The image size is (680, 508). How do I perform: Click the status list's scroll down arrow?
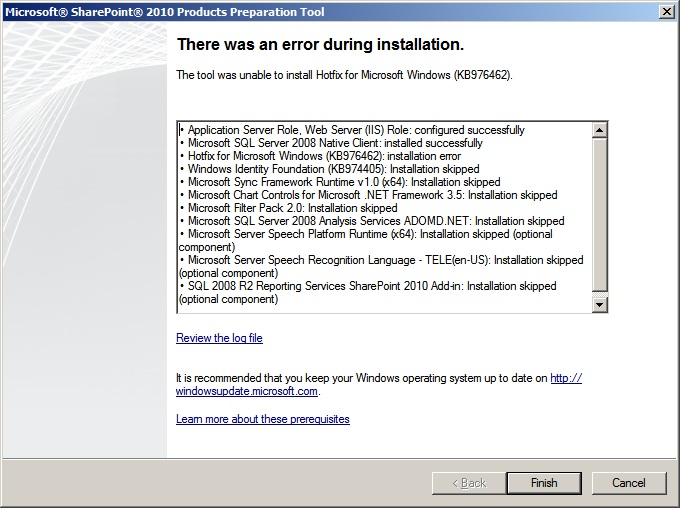pos(600,304)
